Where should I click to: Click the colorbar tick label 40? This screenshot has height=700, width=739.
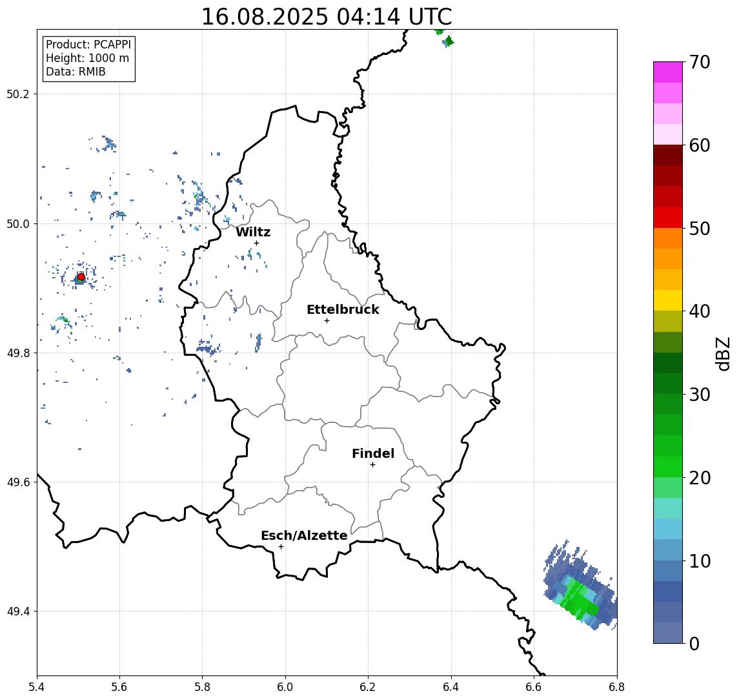point(700,311)
